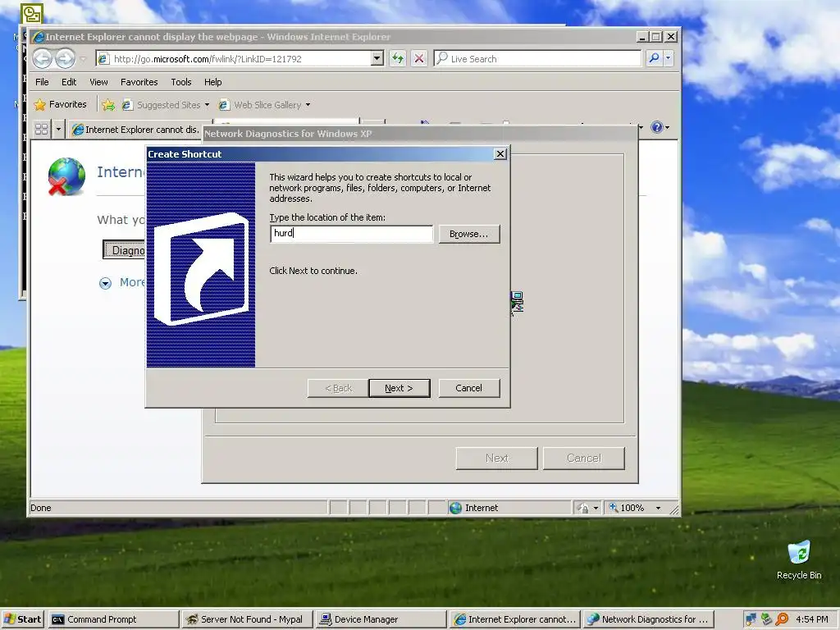The height and width of the screenshot is (630, 840).
Task: Click the Refresh icon beside the address bar
Action: tap(398, 58)
